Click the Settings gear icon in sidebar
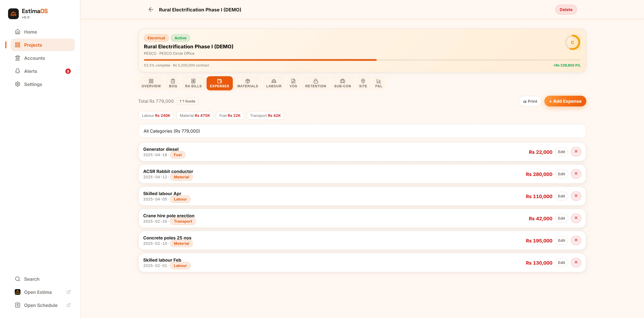The height and width of the screenshot is (318, 644). click(18, 84)
